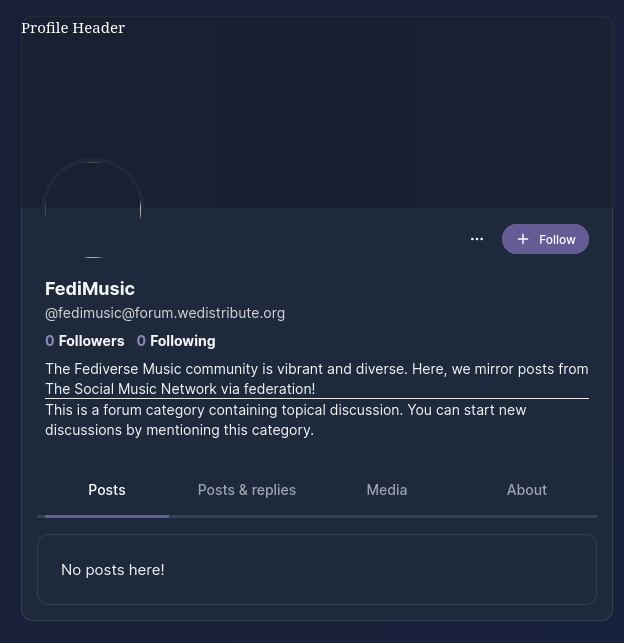Select the FediMusic display name
624x643 pixels.
click(x=90, y=289)
